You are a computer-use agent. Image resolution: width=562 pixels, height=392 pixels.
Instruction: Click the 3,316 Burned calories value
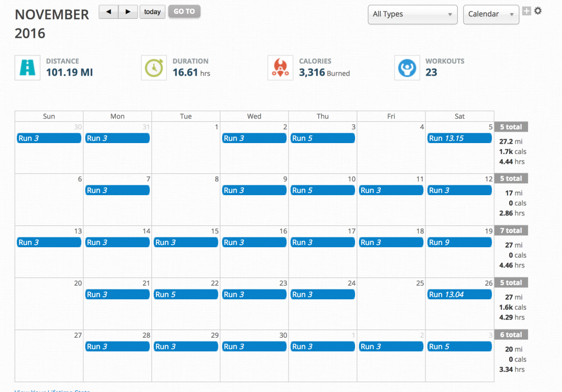pyautogui.click(x=324, y=73)
